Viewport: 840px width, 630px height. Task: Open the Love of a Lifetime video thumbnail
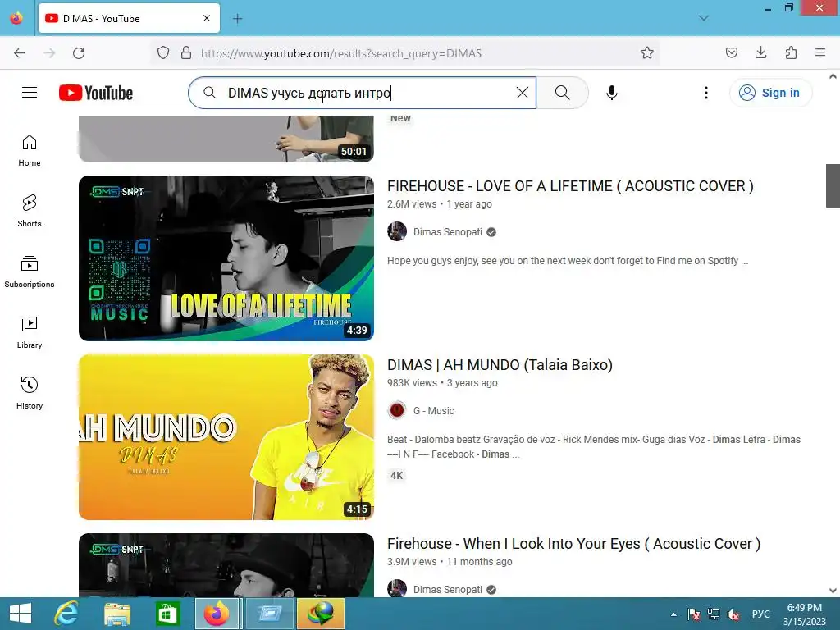226,258
